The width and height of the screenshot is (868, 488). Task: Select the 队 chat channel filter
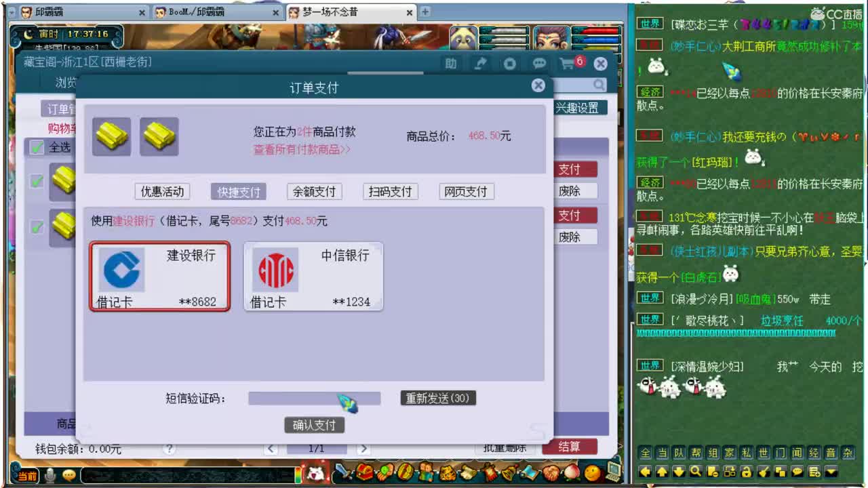click(679, 453)
